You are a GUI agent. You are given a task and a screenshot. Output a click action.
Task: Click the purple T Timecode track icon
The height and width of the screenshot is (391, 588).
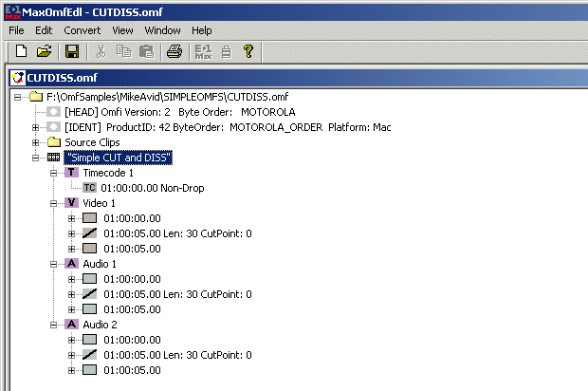tap(71, 173)
